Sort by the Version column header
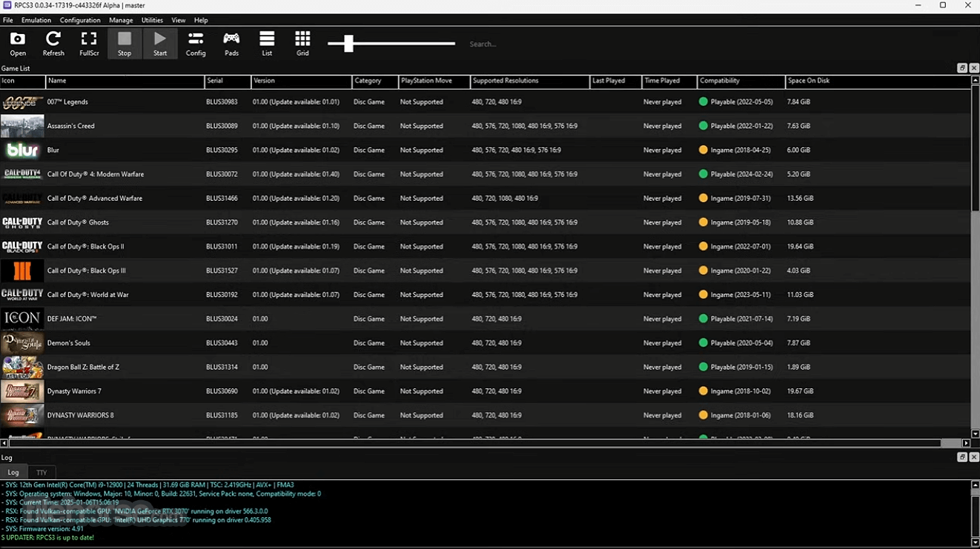This screenshot has width=980, height=549. point(302,81)
